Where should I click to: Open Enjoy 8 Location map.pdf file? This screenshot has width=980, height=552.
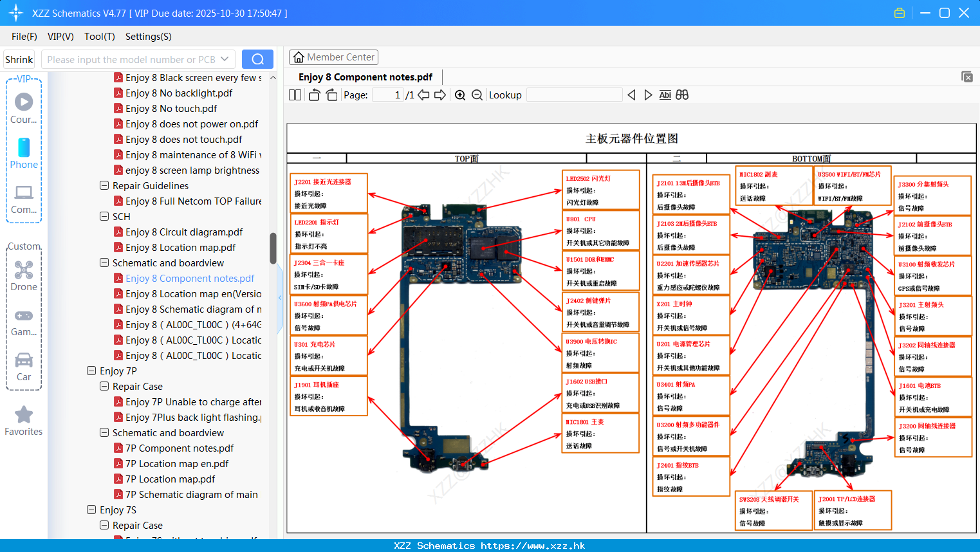[x=180, y=247]
